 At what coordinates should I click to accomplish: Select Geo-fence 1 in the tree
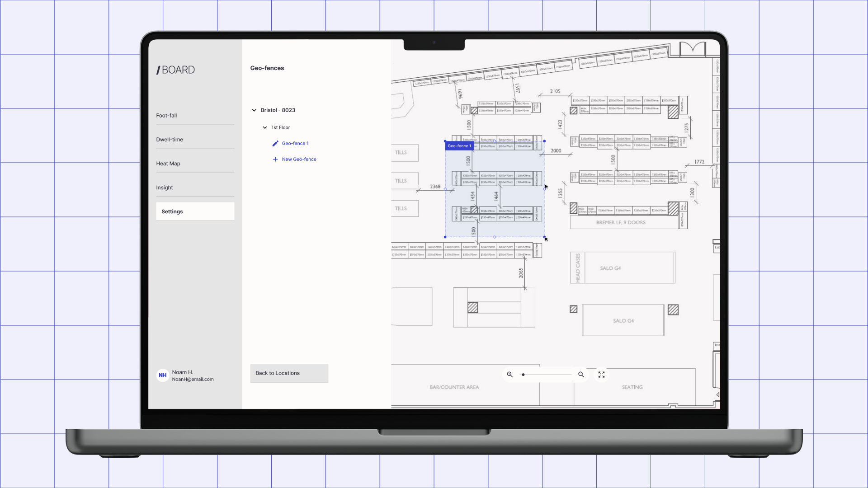pyautogui.click(x=295, y=143)
